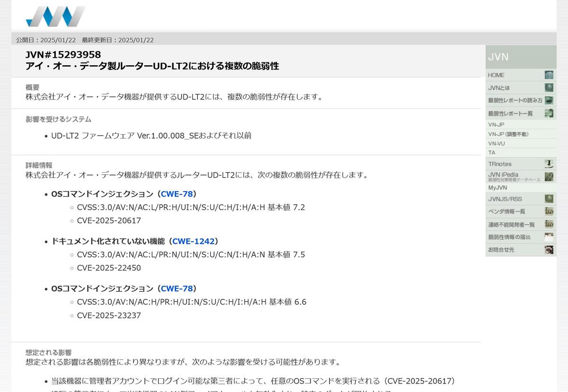Image resolution: width=568 pixels, height=392 pixels.
Task: Click the 詳細情報 section heading
Action: [x=39, y=165]
